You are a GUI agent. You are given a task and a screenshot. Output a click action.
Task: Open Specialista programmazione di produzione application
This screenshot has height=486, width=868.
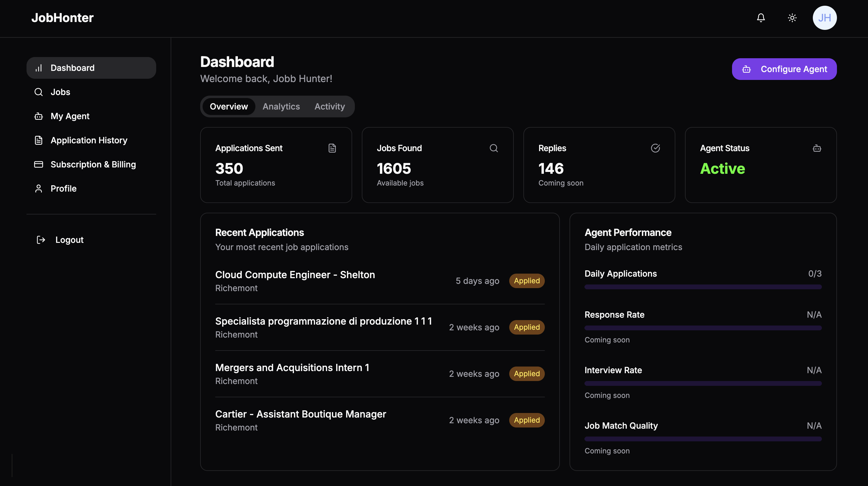[324, 321]
